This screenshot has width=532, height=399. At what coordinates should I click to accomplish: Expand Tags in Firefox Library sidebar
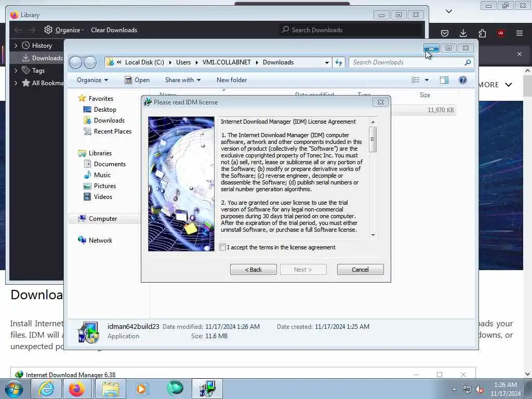click(x=16, y=71)
